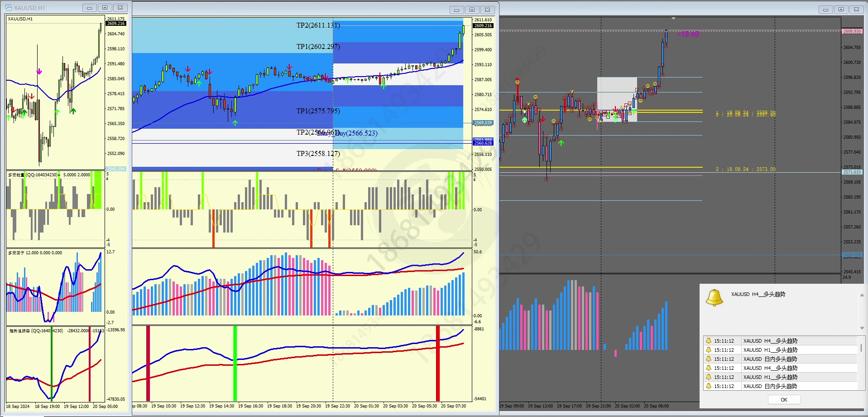This screenshot has width=868, height=417.
Task: Click the bell icon of the topmost alert row
Action: [709, 341]
